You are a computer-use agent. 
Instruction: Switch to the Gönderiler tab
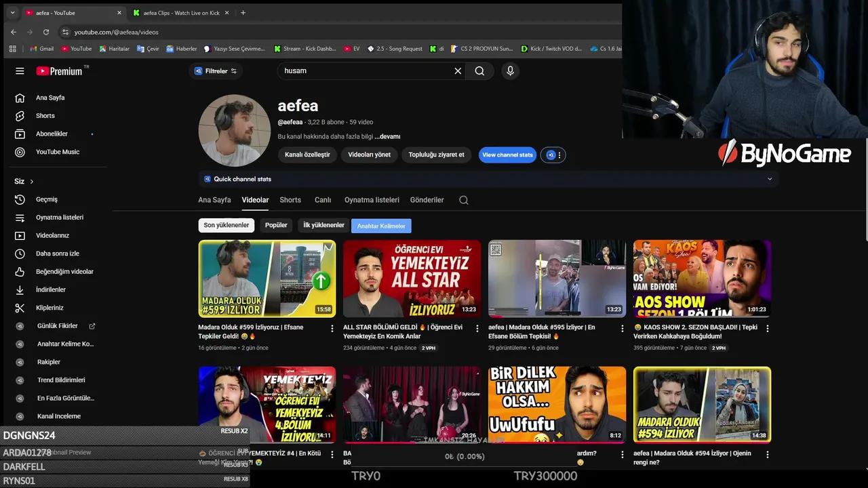[x=427, y=200]
